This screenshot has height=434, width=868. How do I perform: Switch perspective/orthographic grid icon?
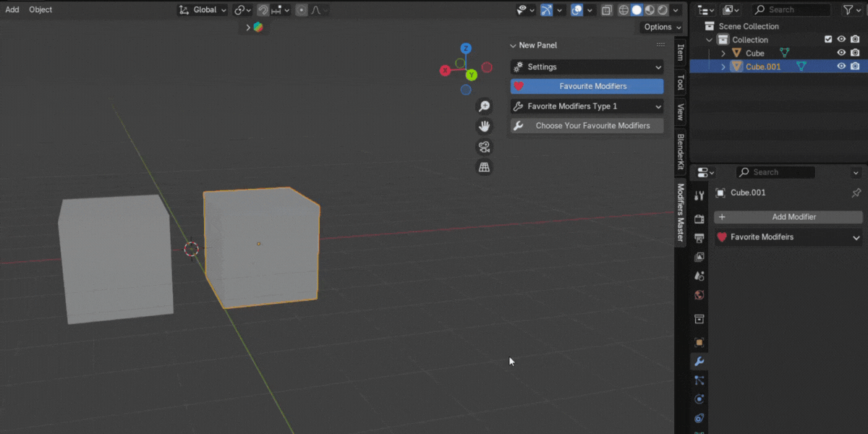coord(484,168)
